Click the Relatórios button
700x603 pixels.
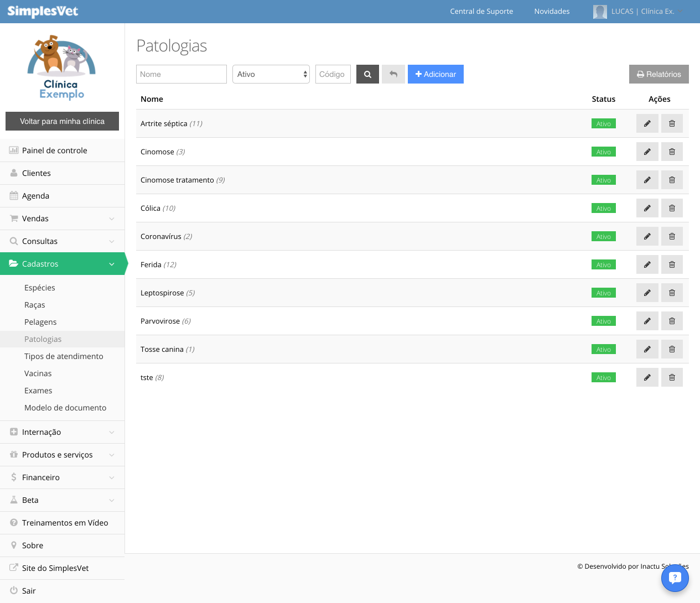coord(658,74)
